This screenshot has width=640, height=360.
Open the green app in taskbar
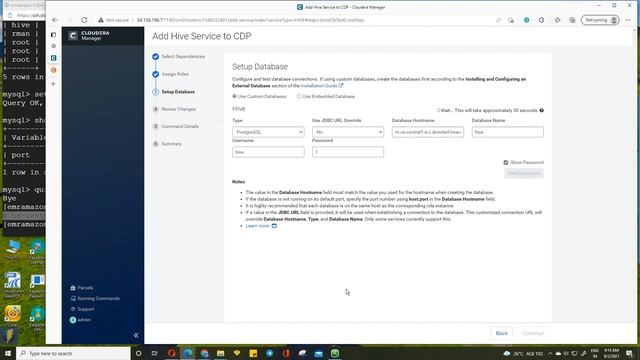[x=335, y=353]
